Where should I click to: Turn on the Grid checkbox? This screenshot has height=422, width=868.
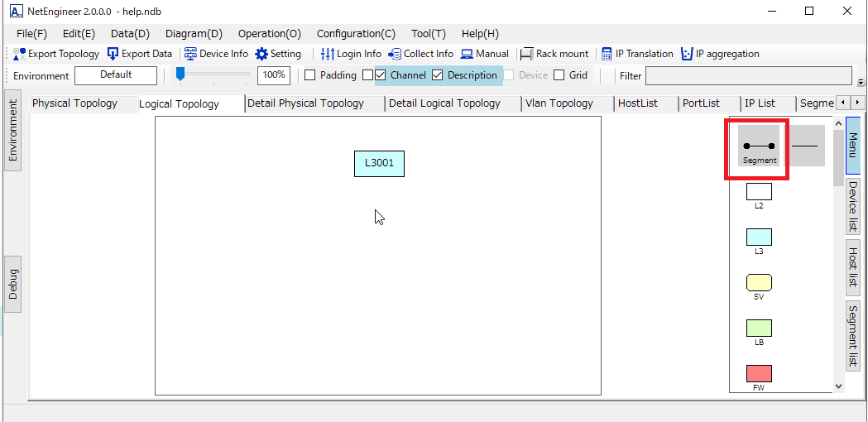click(559, 75)
